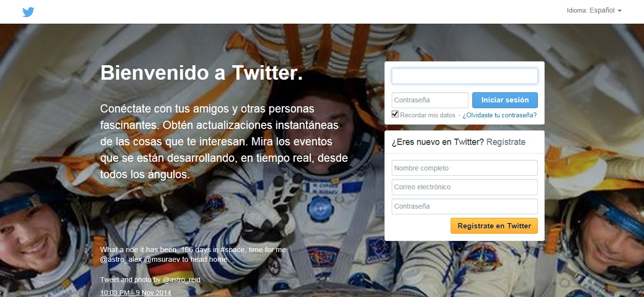The width and height of the screenshot is (644, 297).
Task: Click the Bienvenido a Twitter heading
Action: pyautogui.click(x=202, y=73)
